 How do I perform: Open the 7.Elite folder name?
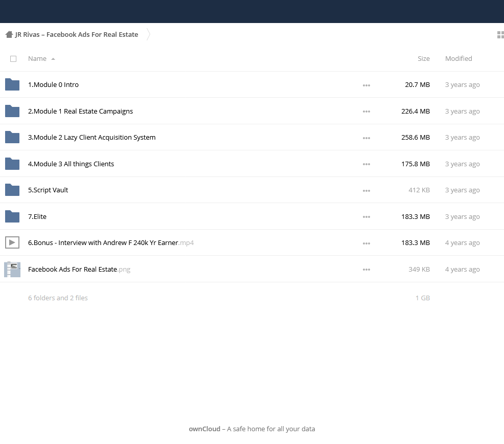[37, 216]
